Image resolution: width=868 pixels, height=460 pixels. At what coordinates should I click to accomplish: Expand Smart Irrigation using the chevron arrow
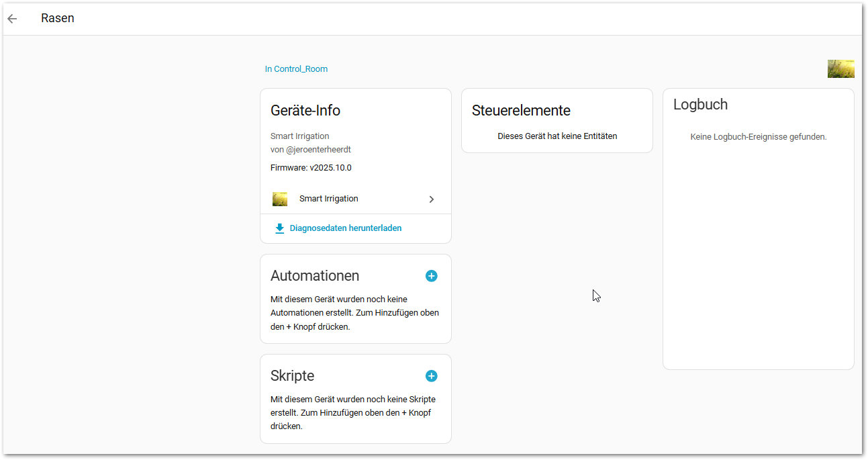[x=432, y=199]
